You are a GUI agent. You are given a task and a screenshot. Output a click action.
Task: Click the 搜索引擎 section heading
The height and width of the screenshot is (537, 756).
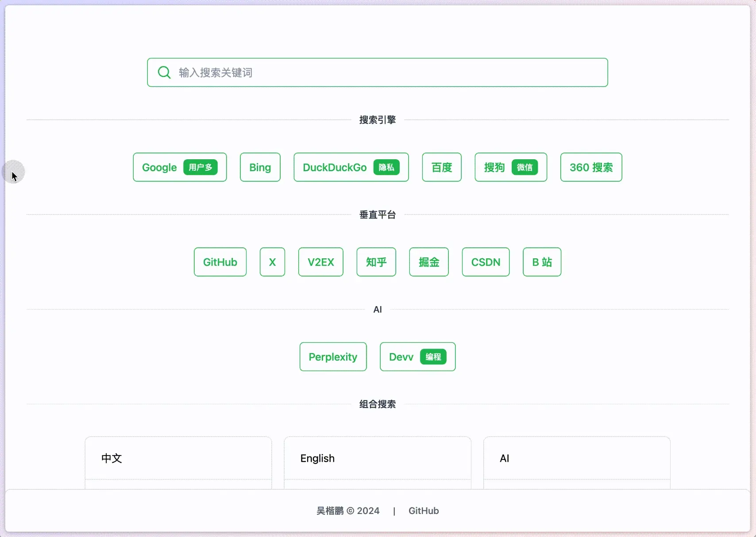point(378,120)
